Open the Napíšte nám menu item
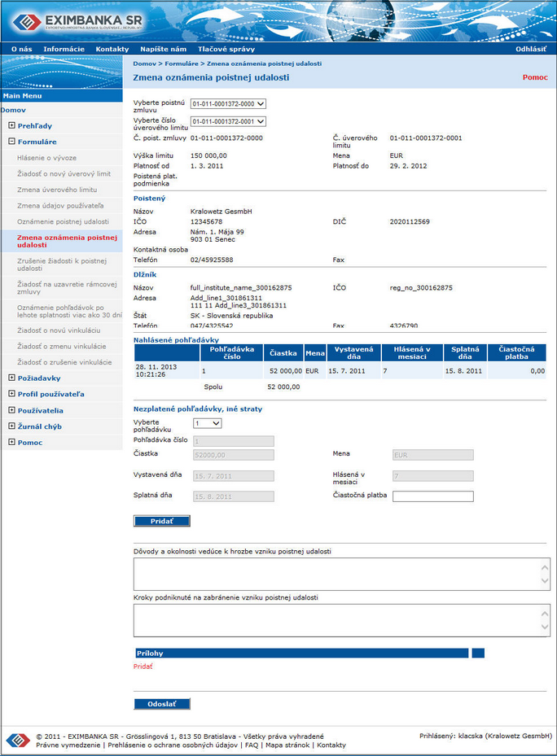 coord(163,49)
